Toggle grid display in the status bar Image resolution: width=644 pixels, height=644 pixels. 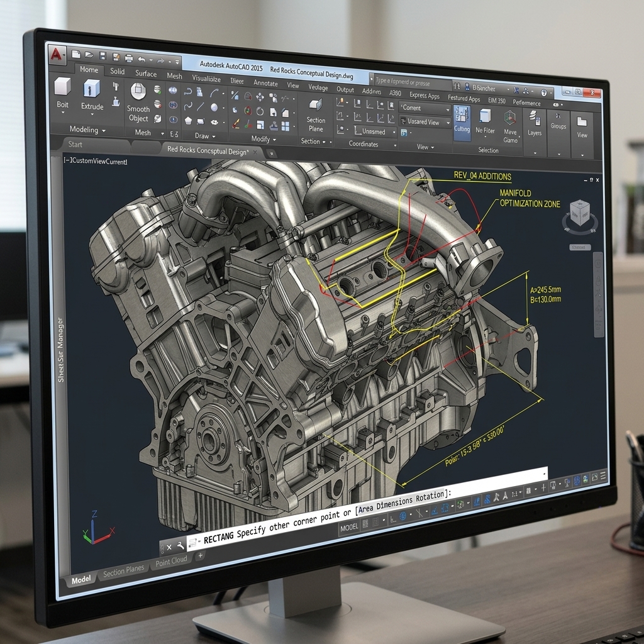(365, 524)
